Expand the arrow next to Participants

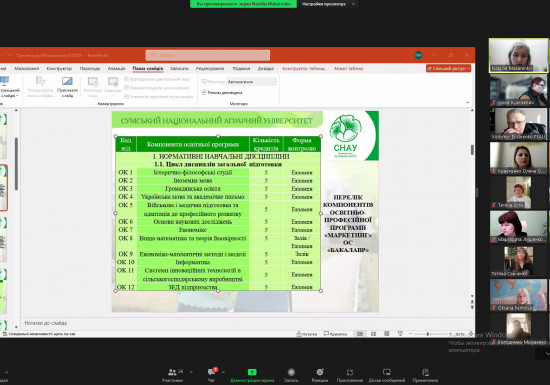coord(191,372)
